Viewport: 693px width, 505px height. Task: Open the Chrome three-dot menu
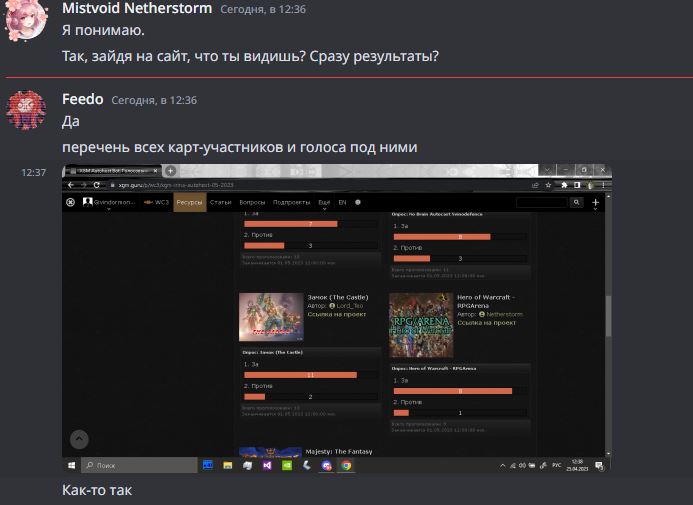(603, 185)
